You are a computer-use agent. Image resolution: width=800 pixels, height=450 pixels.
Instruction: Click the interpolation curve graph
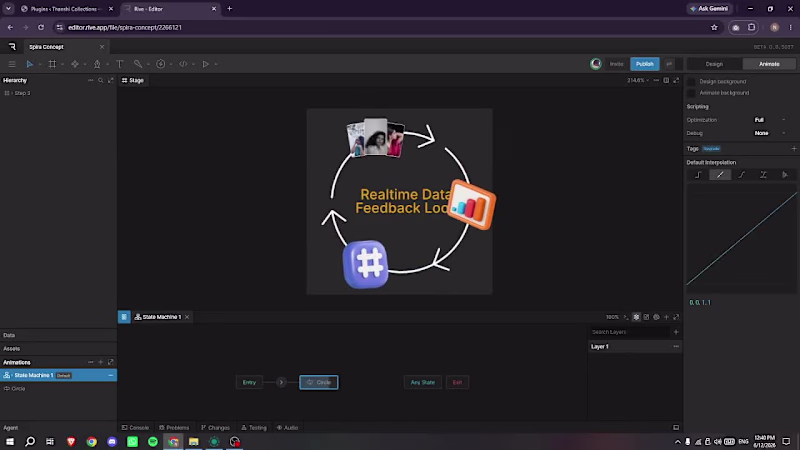(741, 238)
